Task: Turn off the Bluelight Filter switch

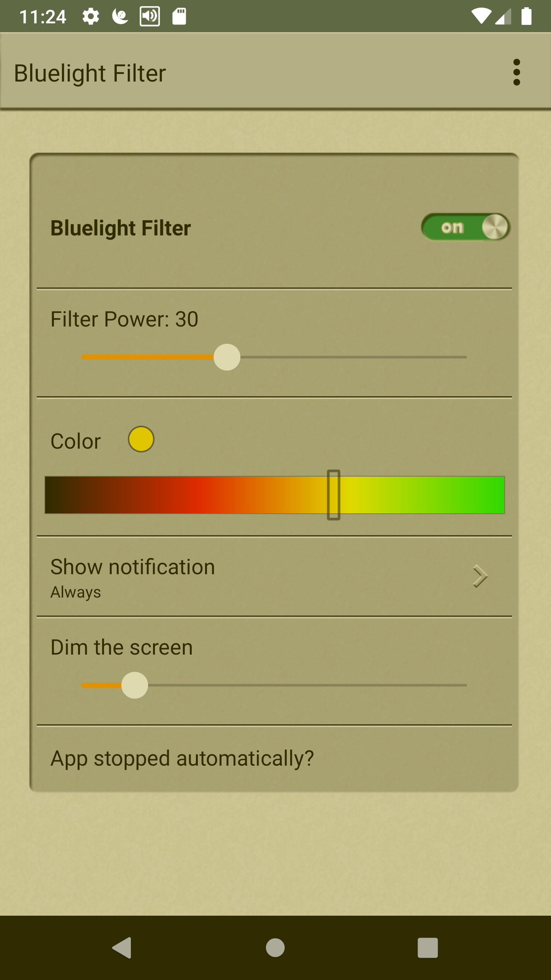Action: pos(465,227)
